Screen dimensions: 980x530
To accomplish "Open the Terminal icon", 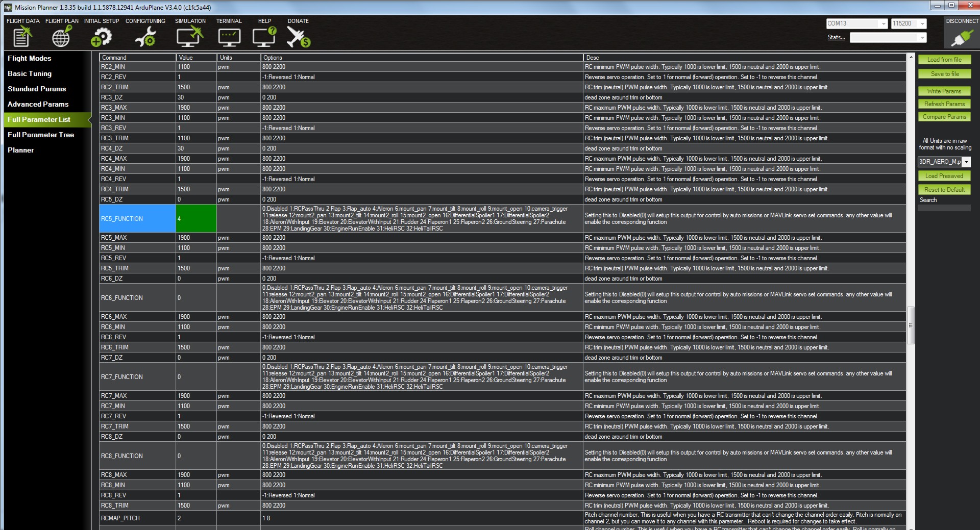I will [x=229, y=36].
